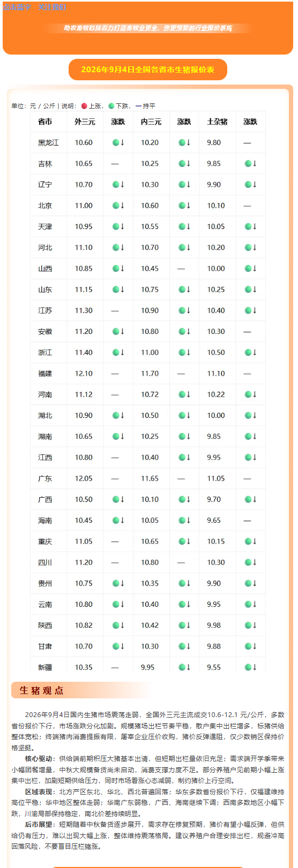Click the 北京 内三元 down arrow icon
The width and height of the screenshot is (298, 868).
tap(184, 205)
